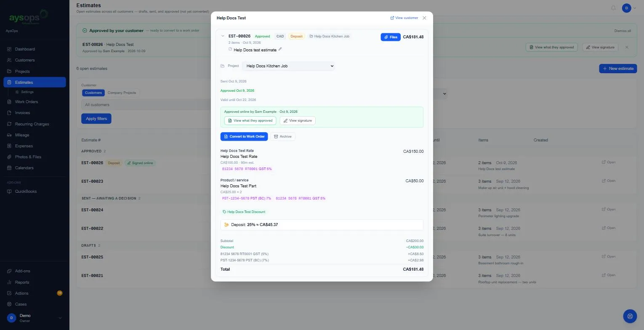
Task: Click the Files button in dialog
Action: pyautogui.click(x=391, y=37)
